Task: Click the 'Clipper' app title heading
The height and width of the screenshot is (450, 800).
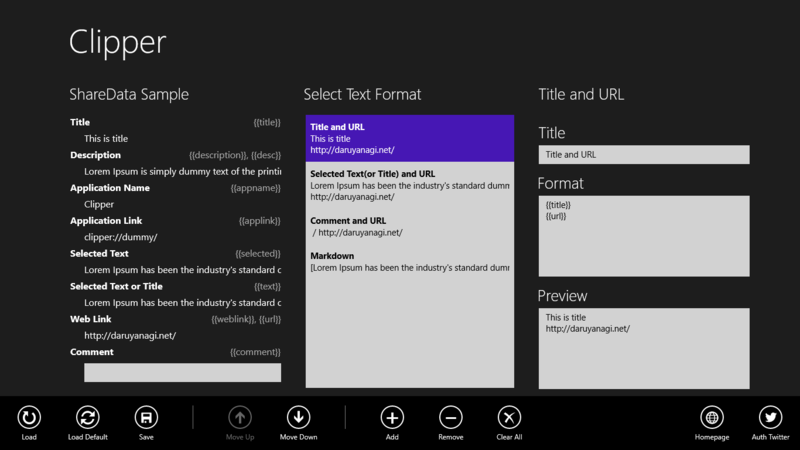Action: click(118, 42)
